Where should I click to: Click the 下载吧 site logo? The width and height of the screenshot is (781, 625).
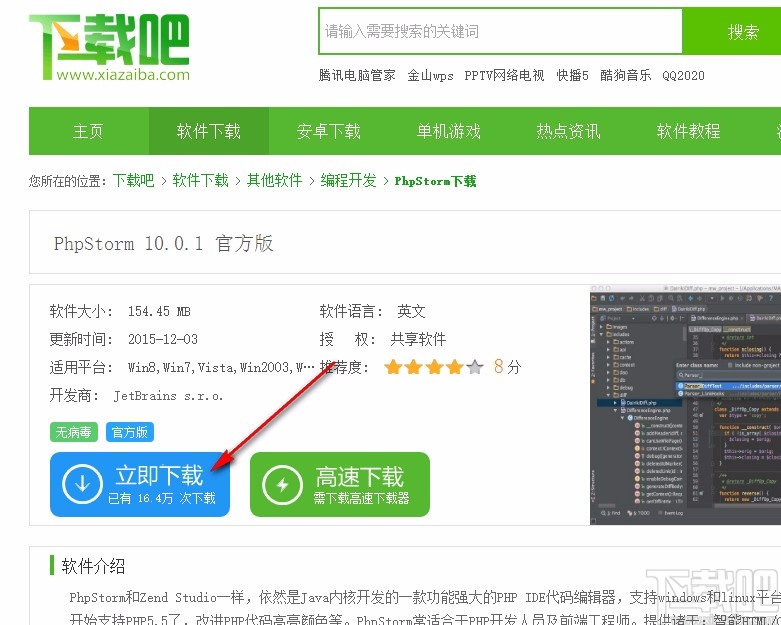[110, 47]
